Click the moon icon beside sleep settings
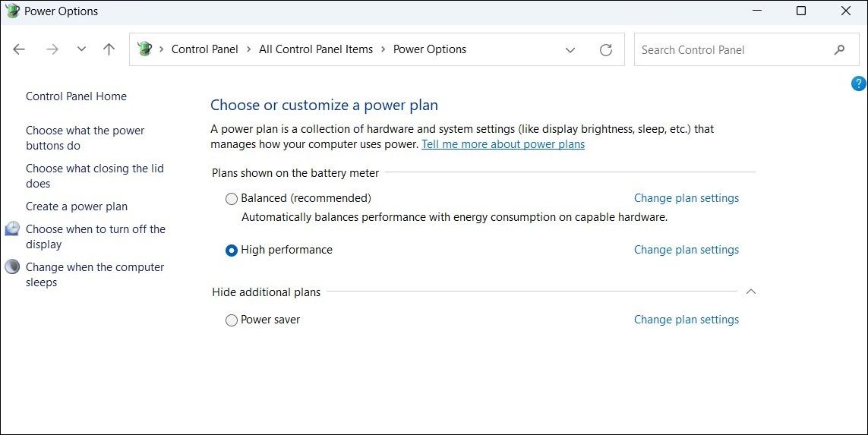Viewport: 868px width, 435px height. [x=12, y=266]
